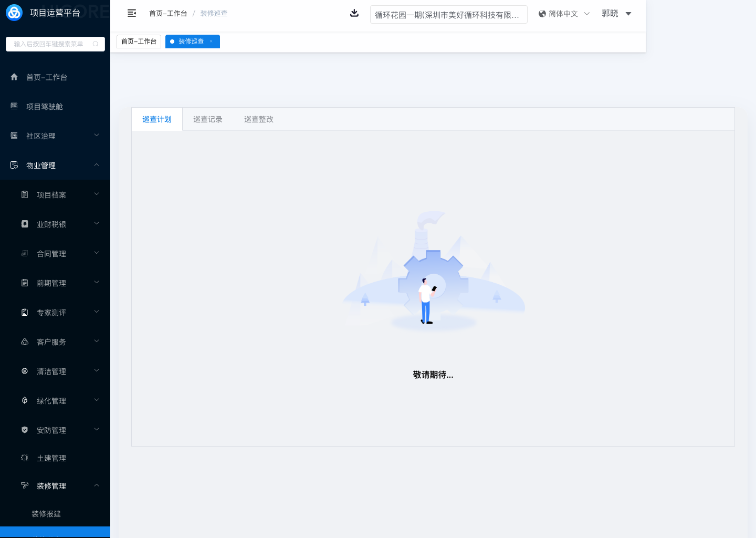Click the globe language icon
The width and height of the screenshot is (756, 538).
[542, 14]
